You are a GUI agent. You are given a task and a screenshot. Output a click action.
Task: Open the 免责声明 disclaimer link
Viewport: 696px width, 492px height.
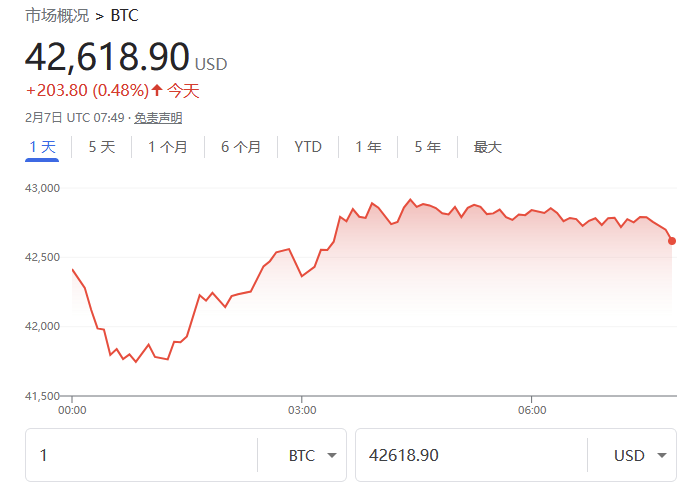[x=158, y=118]
